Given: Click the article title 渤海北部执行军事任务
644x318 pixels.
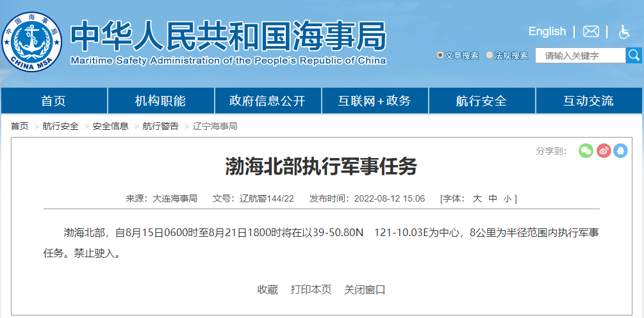Looking at the screenshot, I should (x=322, y=167).
